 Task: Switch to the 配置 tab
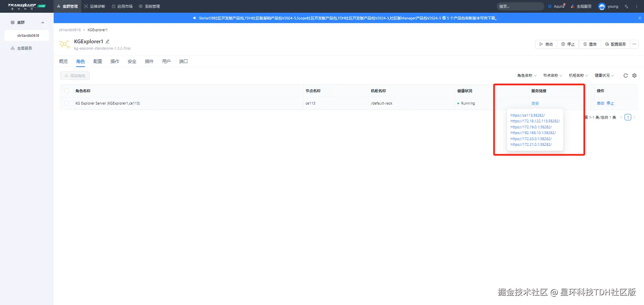coord(98,61)
